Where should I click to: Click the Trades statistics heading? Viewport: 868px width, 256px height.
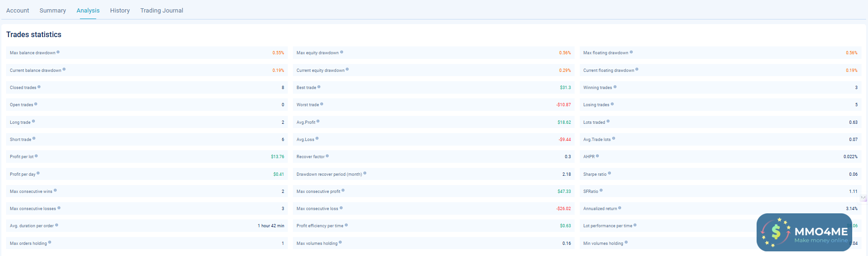tap(34, 35)
